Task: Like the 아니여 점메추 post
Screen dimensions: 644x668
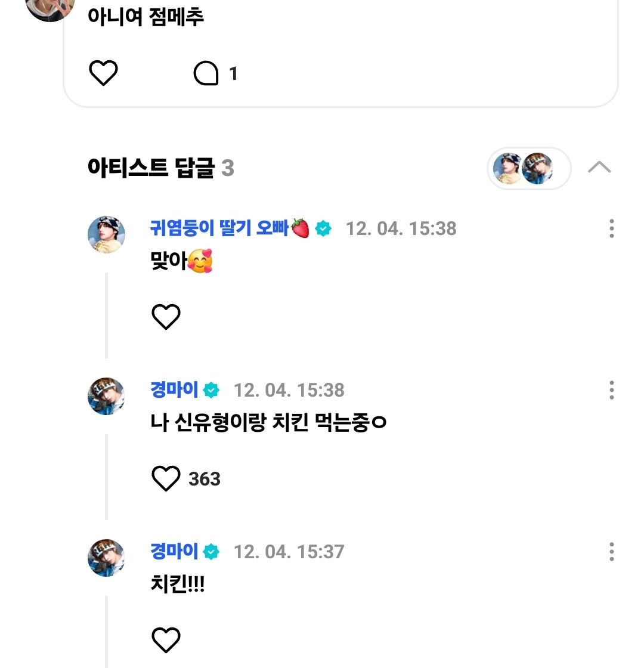Action: (x=103, y=73)
